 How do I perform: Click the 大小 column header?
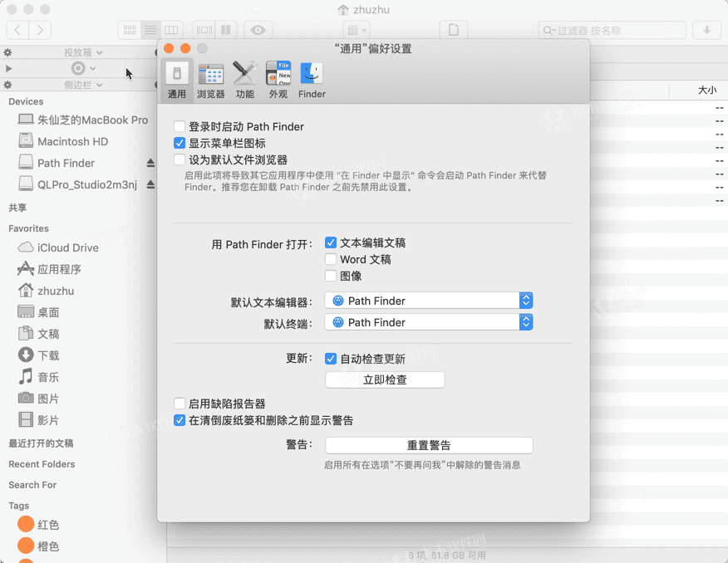coord(706,90)
